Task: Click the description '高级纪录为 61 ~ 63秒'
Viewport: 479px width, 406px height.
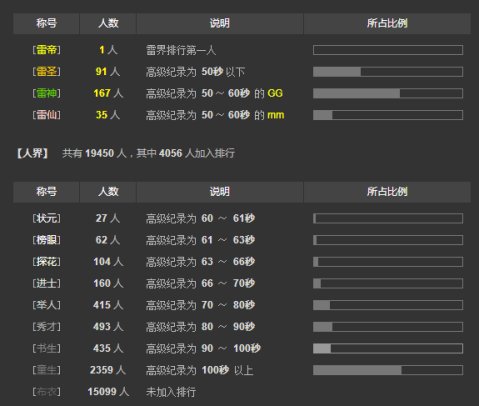Action: pyautogui.click(x=200, y=240)
